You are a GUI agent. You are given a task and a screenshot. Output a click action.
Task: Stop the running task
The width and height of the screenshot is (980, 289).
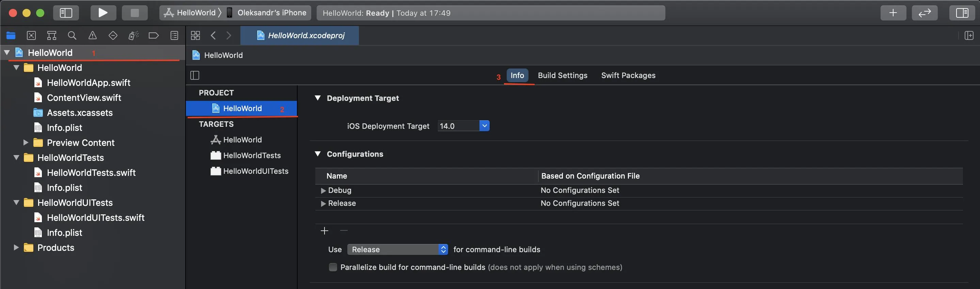point(135,13)
